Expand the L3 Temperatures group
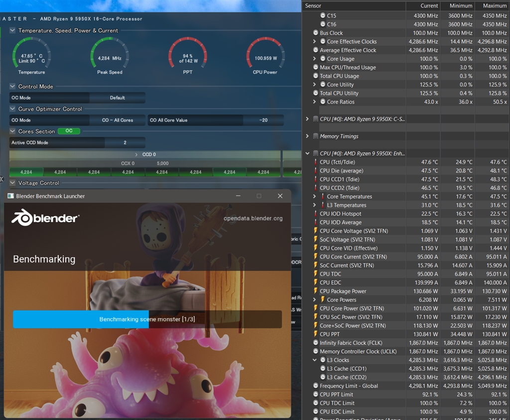 (x=314, y=205)
